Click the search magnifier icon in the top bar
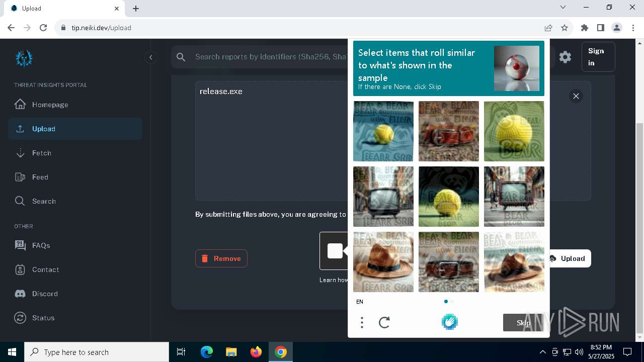This screenshot has width=644, height=362. [181, 57]
